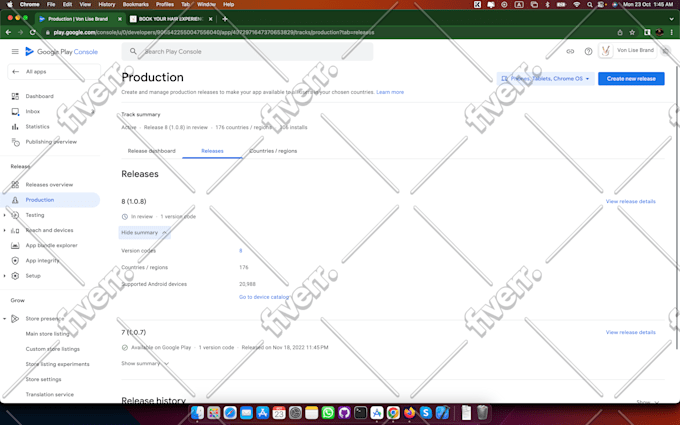This screenshot has height=425, width=680.
Task: Click the Releases overview icon
Action: point(15,185)
